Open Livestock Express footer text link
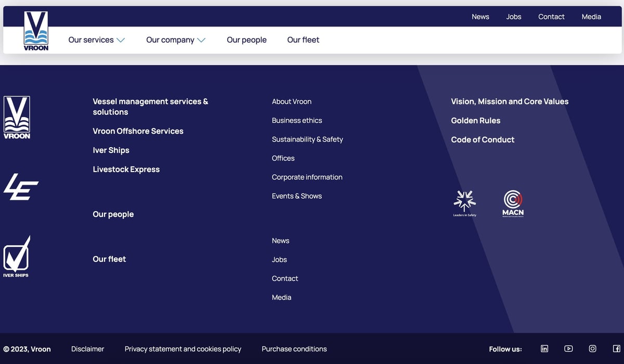The height and width of the screenshot is (364, 624). pos(126,170)
